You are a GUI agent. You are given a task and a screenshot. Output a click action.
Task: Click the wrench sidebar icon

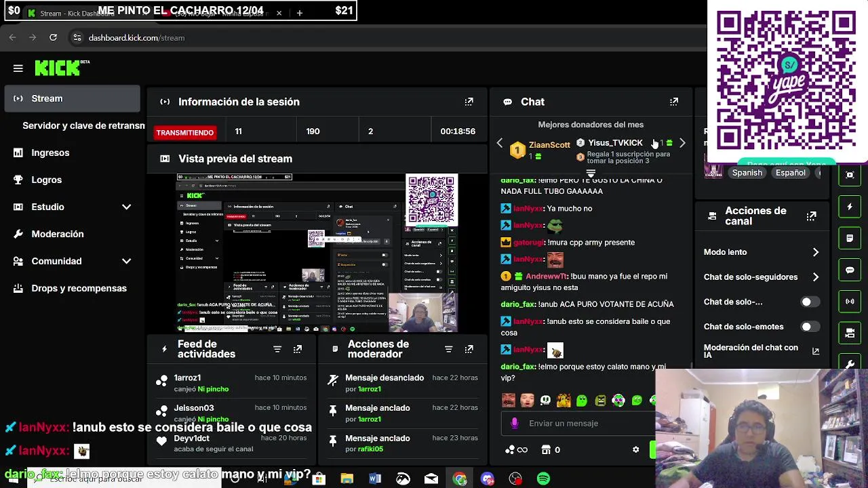click(x=850, y=364)
